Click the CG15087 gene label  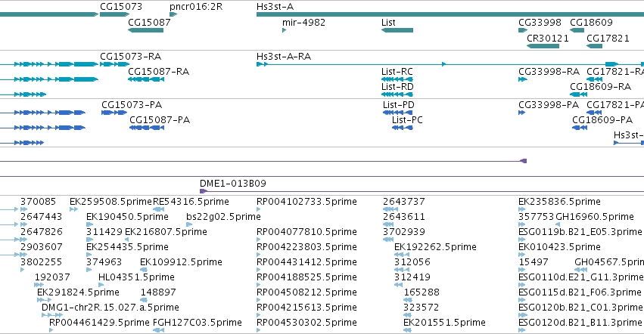[149, 23]
